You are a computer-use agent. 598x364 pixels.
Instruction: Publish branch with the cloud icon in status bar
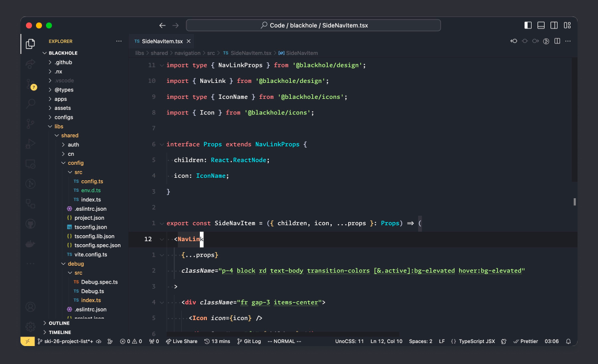tap(98, 342)
